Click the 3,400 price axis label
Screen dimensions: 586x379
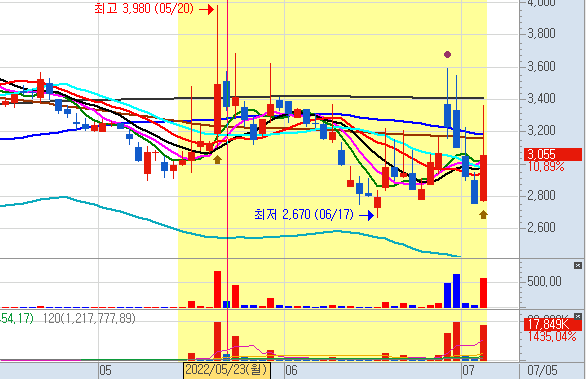coord(541,99)
